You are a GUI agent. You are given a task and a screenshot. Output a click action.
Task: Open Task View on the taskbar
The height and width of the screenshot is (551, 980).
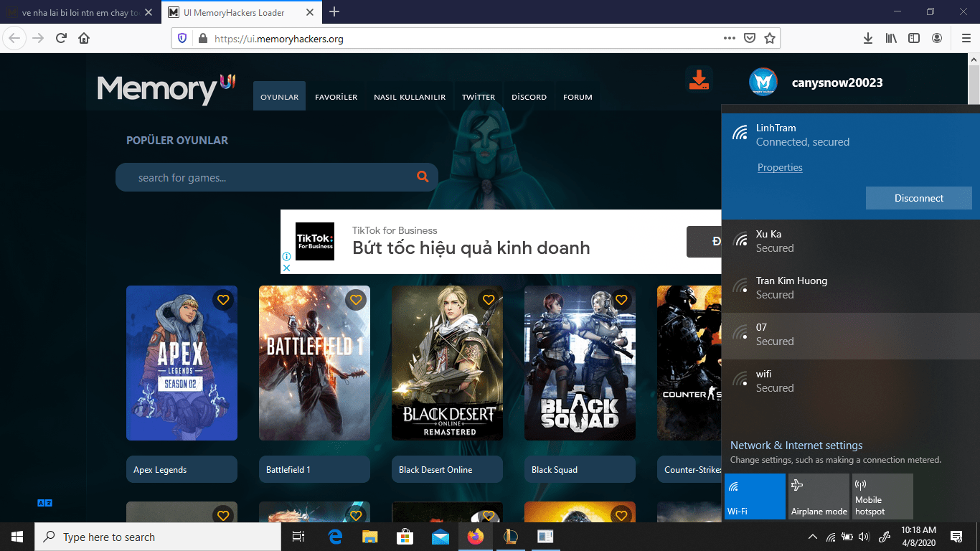tap(298, 537)
